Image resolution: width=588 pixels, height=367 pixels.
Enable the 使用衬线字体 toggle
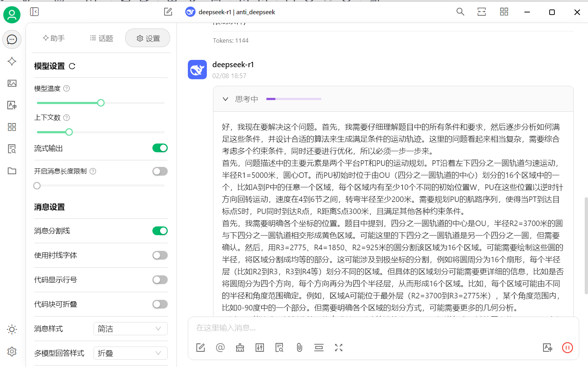[160, 255]
